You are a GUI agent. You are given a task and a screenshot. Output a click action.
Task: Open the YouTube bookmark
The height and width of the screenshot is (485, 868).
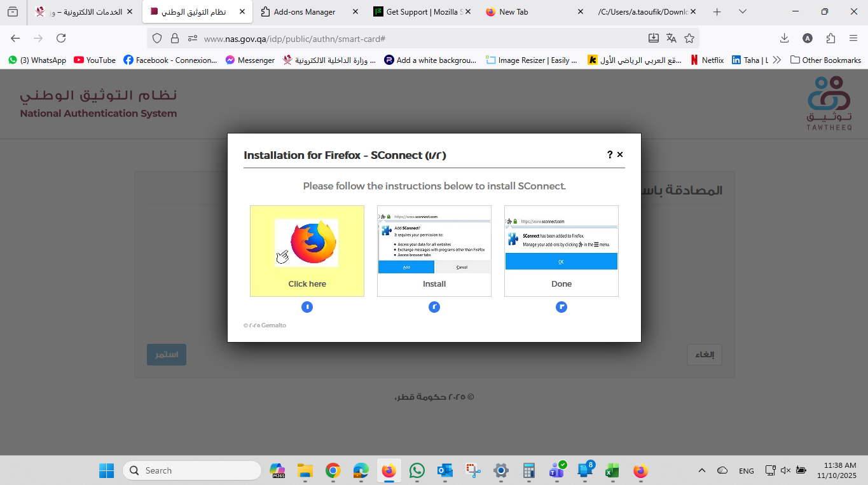click(x=95, y=60)
